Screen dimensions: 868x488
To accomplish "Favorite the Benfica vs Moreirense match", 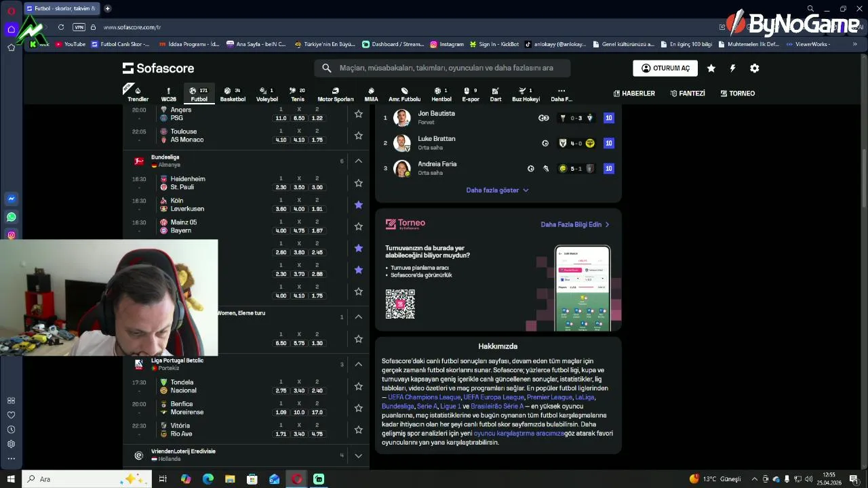I will coord(359,408).
